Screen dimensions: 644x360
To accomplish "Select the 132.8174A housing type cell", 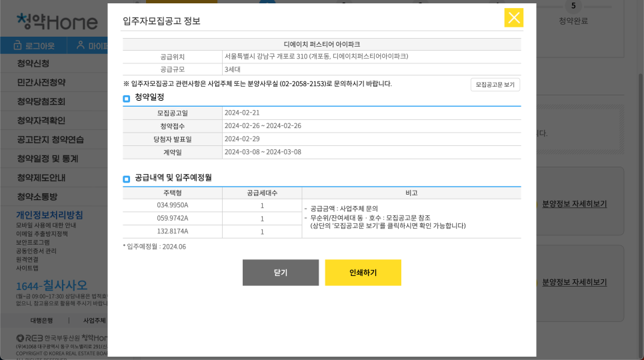I will pyautogui.click(x=173, y=231).
